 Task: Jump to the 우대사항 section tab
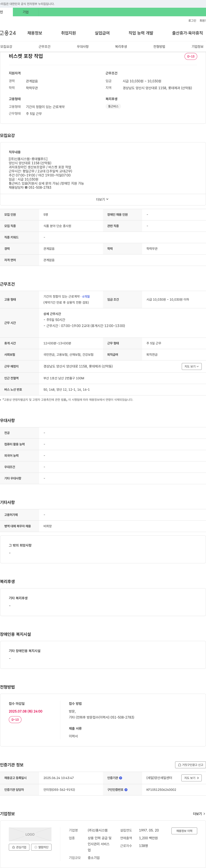click(x=83, y=47)
